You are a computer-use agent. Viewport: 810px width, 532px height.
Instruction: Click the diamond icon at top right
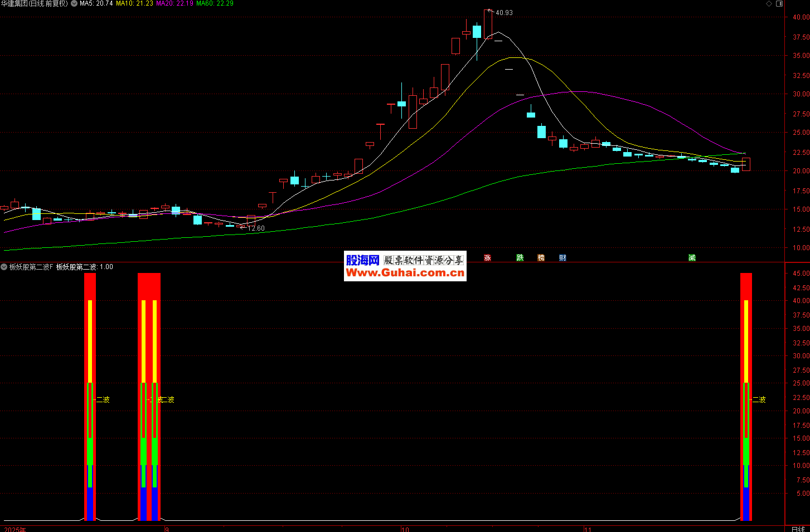(769, 4)
